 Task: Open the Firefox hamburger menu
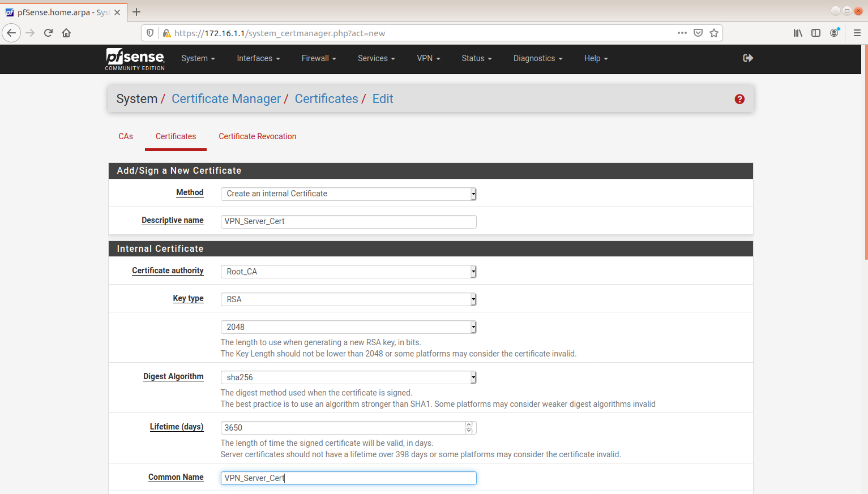click(857, 33)
